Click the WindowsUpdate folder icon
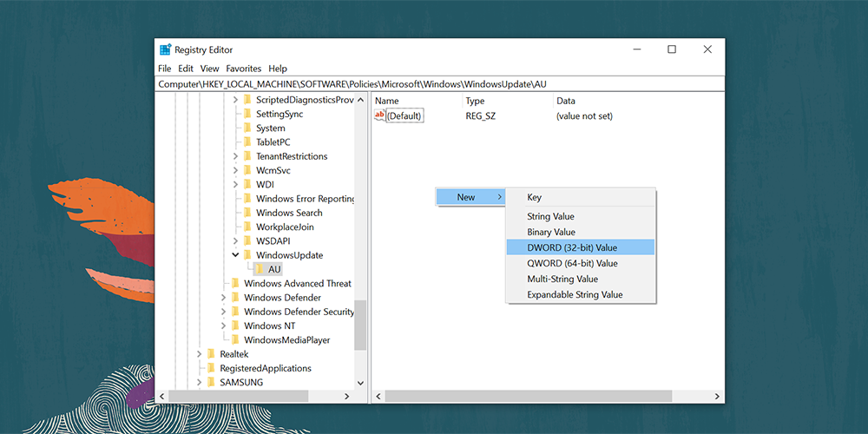 coord(247,255)
